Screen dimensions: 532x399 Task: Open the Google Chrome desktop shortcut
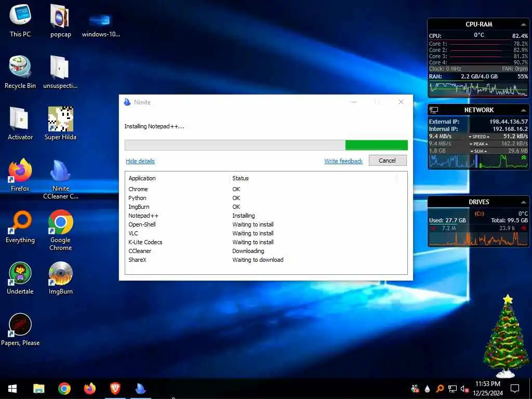coord(60,230)
